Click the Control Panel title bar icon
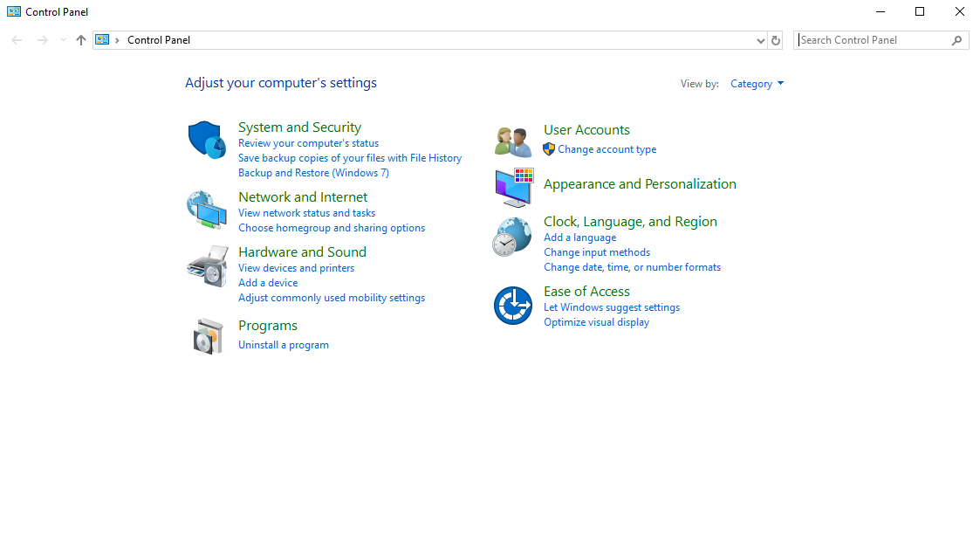980x551 pixels. tap(14, 11)
